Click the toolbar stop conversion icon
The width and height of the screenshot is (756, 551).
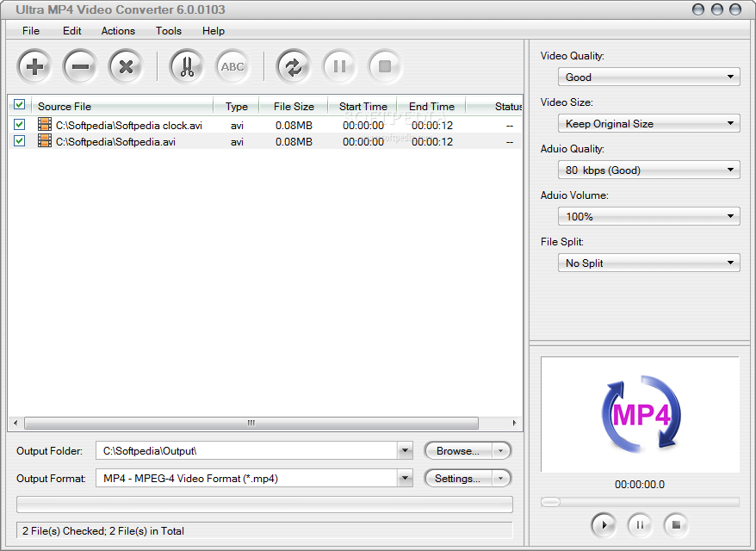pos(385,66)
